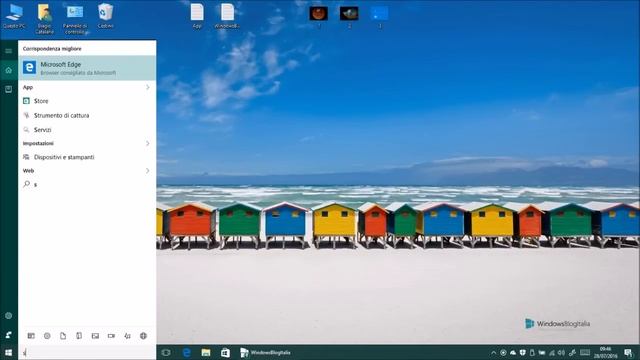Viewport: 640px width, 360px height.
Task: Open Store from the App results
Action: point(87,101)
